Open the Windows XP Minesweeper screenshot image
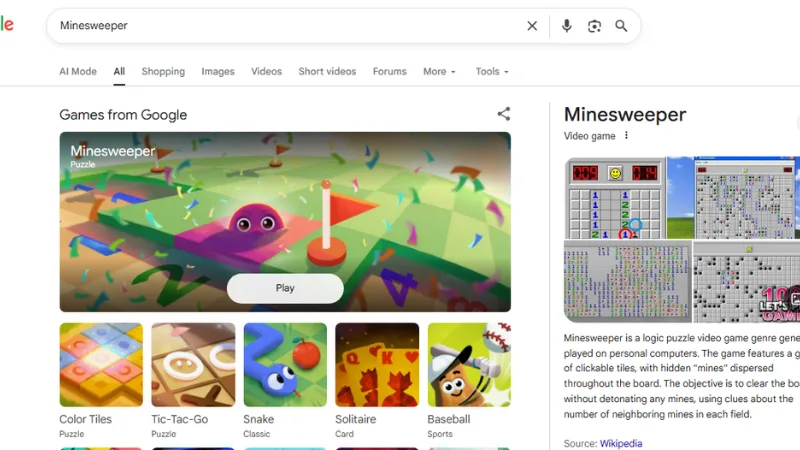The image size is (800, 450). point(733,198)
